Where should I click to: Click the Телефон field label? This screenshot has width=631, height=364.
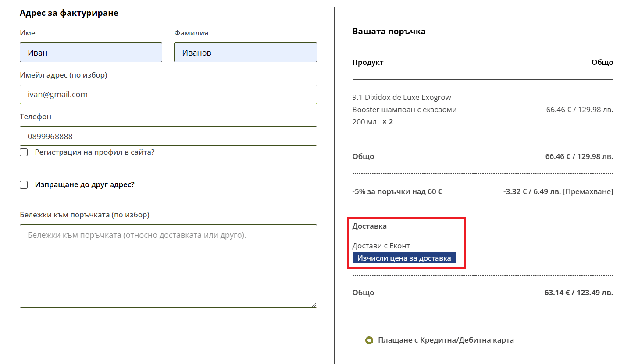point(36,117)
